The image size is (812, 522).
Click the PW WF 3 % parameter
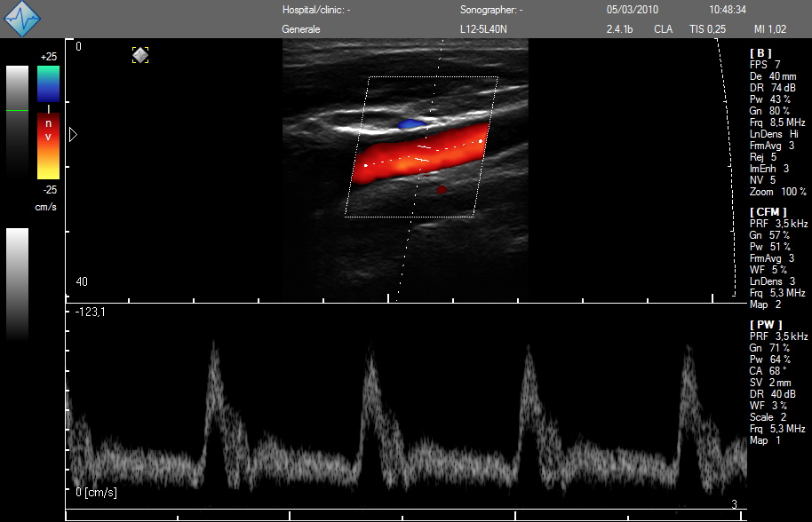pos(768,406)
